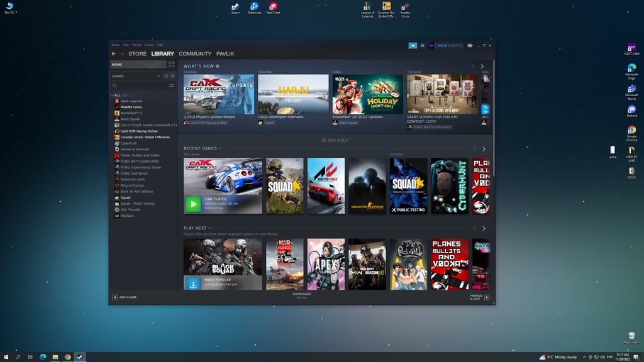Screen dimensions: 644x362
Task: Click the ADD SHELF button
Action: [335, 140]
